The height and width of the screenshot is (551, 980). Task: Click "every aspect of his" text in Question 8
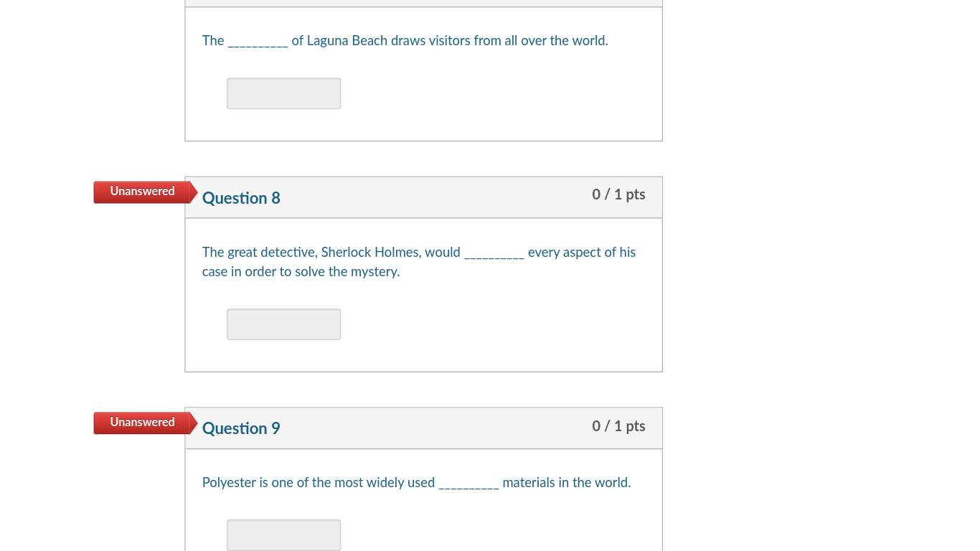(x=581, y=253)
